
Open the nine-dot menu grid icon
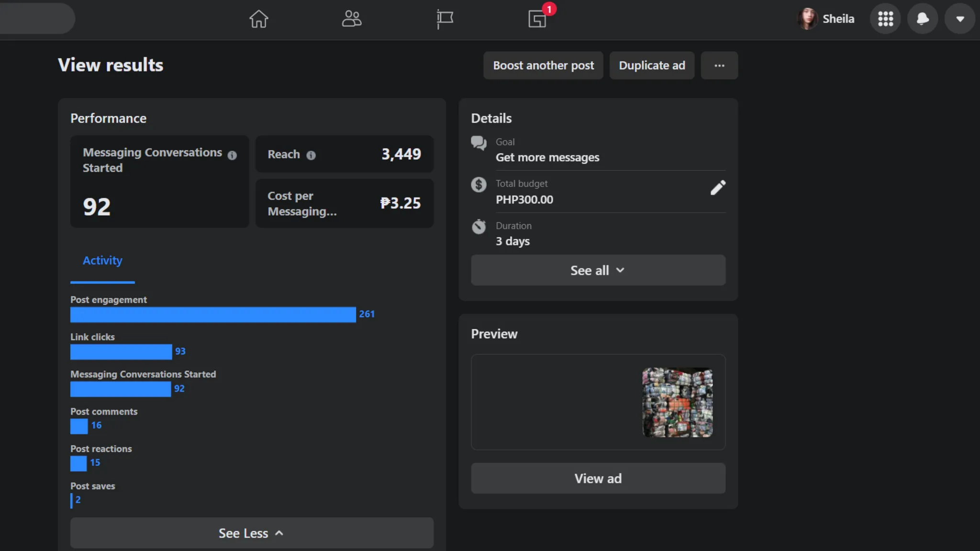(885, 19)
